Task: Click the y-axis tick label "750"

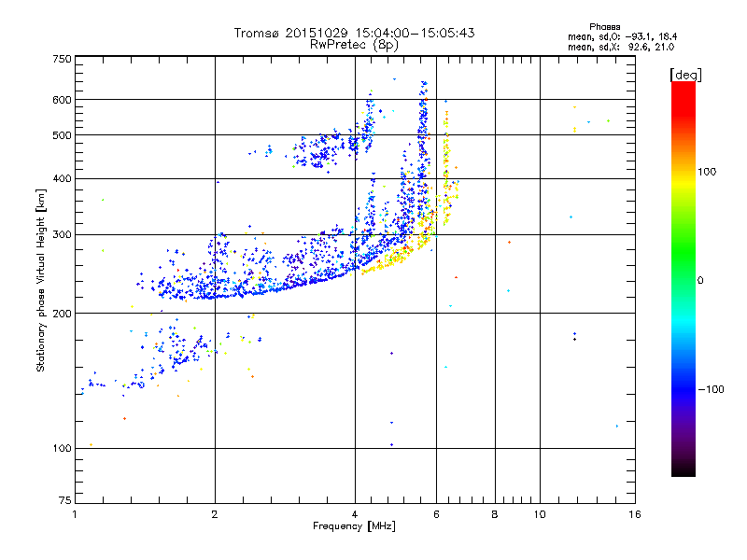Action: click(62, 60)
